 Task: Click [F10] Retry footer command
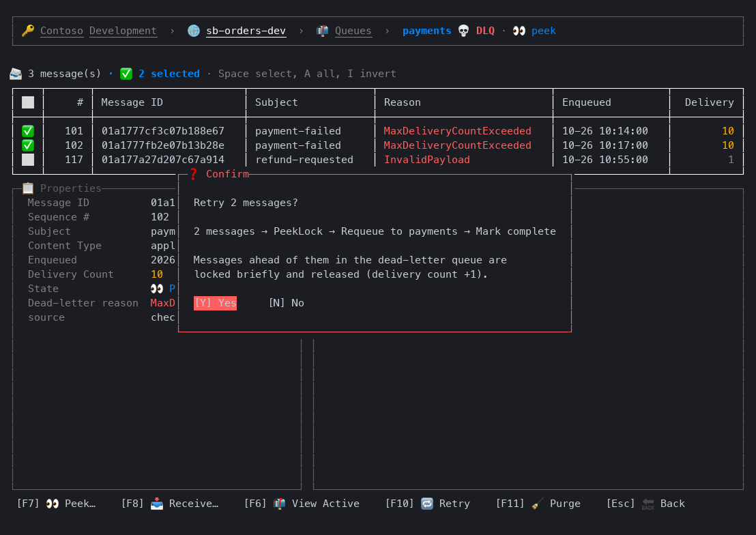[x=427, y=504]
